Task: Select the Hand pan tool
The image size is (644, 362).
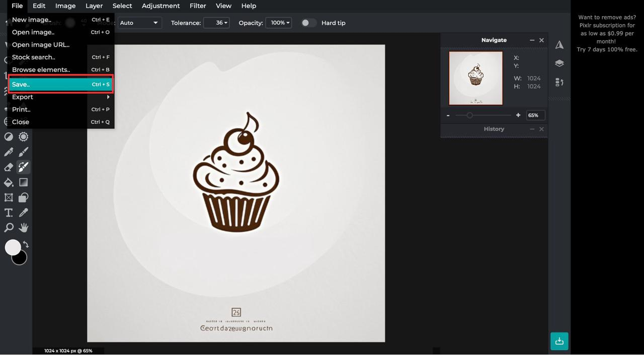Action: 23,228
